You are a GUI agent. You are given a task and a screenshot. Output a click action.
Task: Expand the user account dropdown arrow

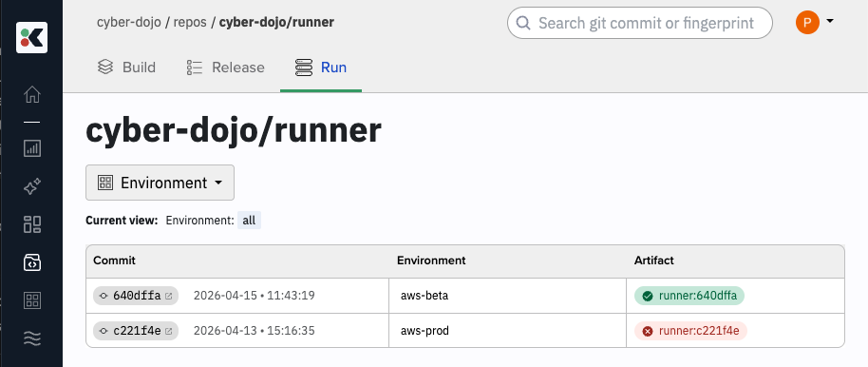tap(830, 22)
